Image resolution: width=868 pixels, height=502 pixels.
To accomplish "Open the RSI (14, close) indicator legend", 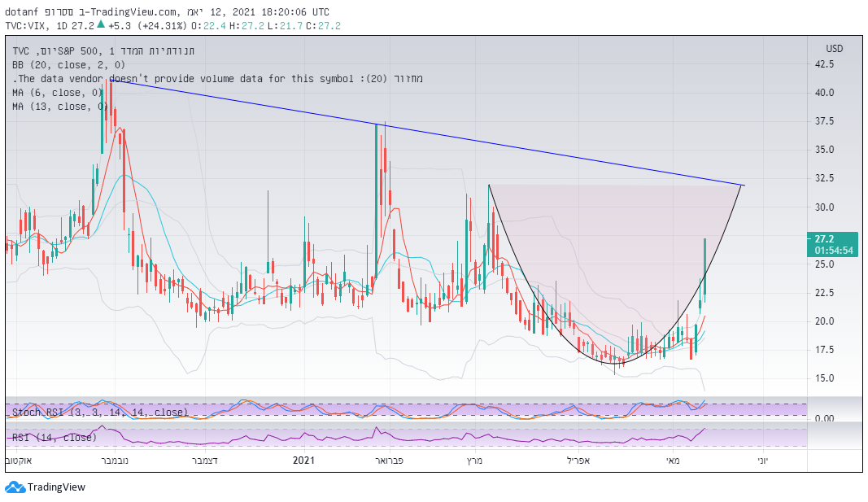I will click(x=54, y=438).
